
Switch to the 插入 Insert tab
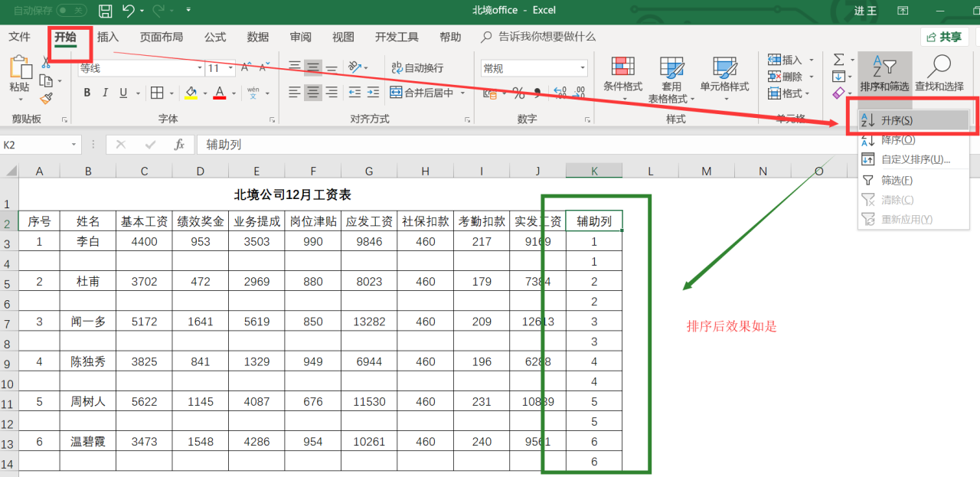(108, 37)
